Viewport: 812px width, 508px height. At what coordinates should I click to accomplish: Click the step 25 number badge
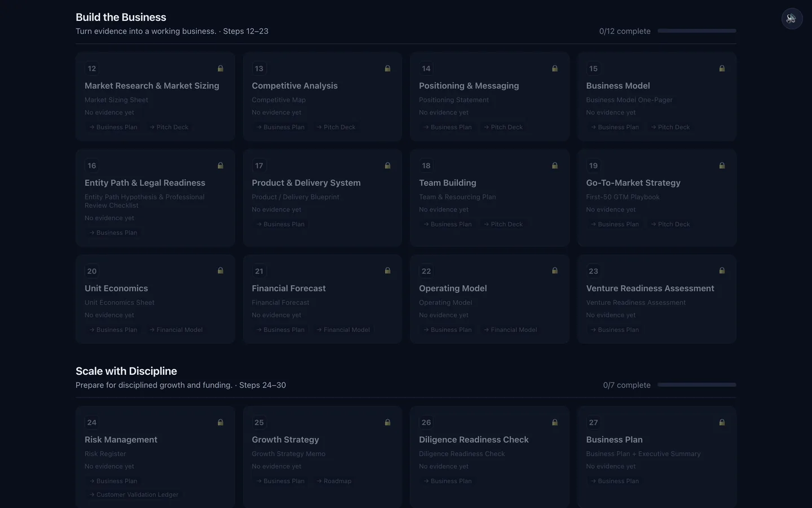(259, 422)
